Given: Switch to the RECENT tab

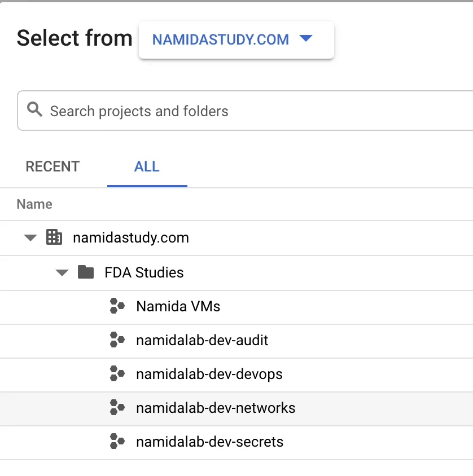Looking at the screenshot, I should (52, 166).
